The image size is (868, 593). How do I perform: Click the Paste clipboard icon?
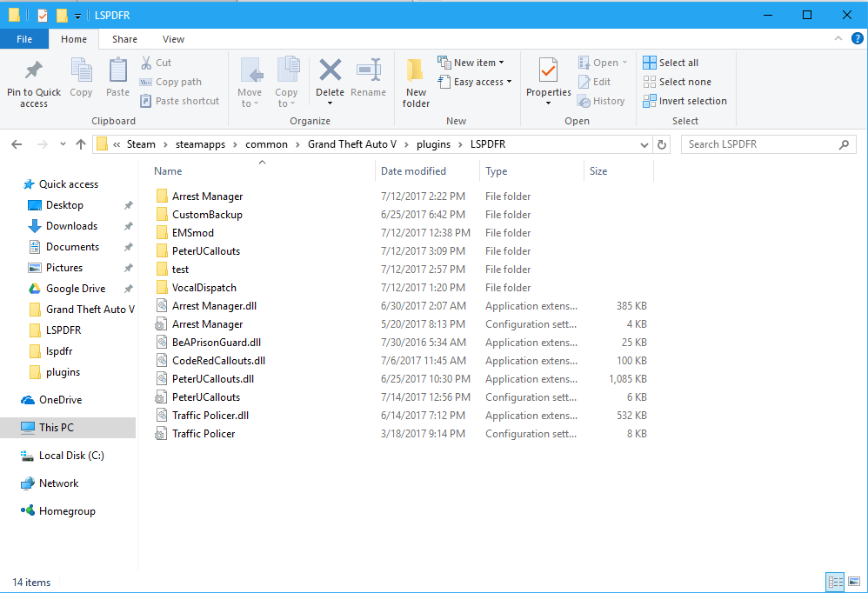click(117, 70)
